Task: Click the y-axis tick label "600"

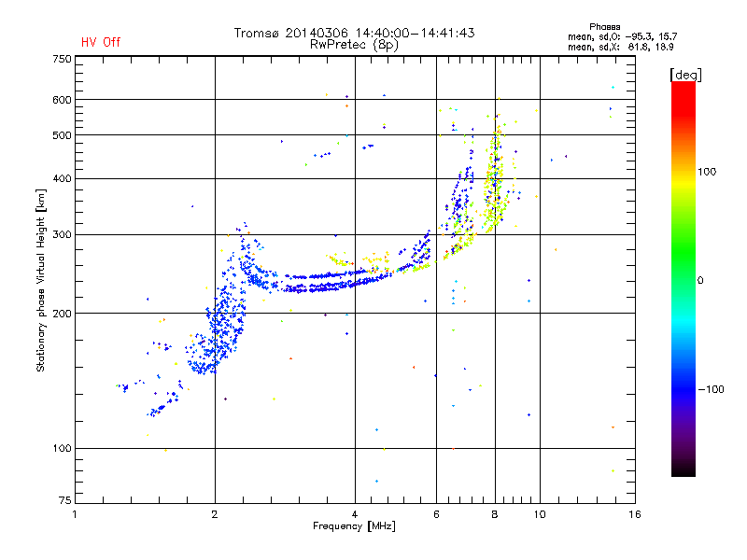Action: click(x=62, y=100)
